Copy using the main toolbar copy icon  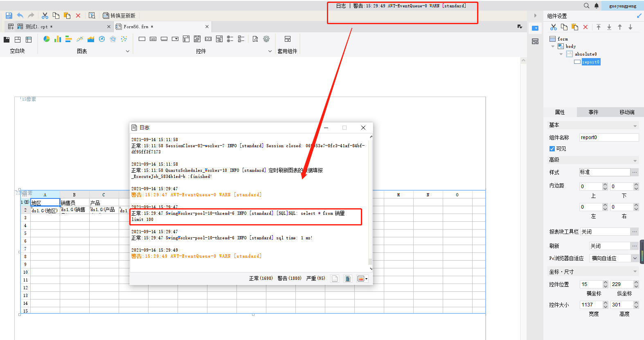point(56,16)
